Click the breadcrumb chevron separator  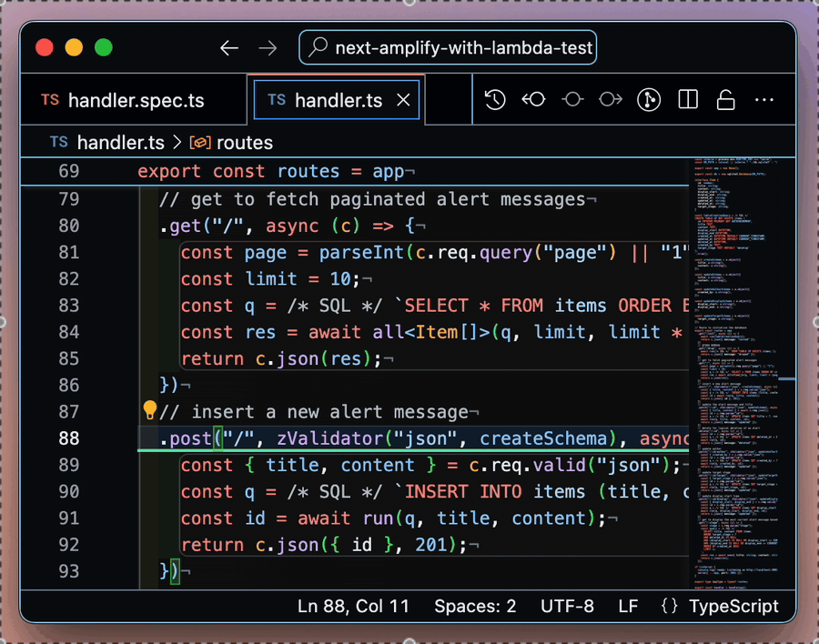pos(177,143)
